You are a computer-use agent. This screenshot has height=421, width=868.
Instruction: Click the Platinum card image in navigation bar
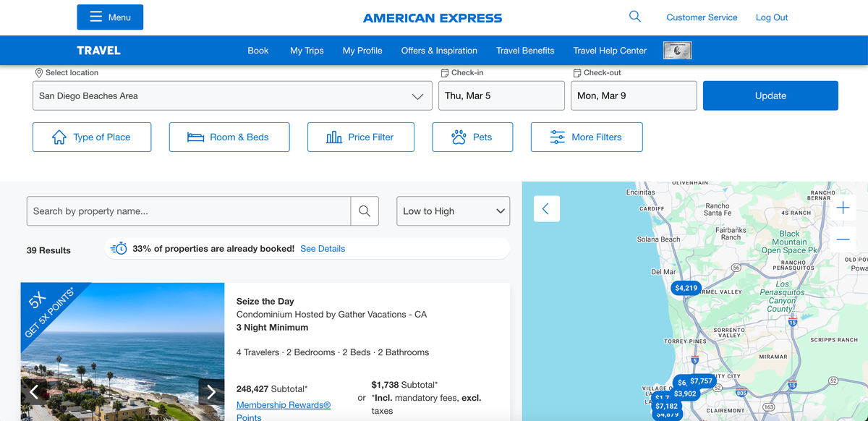pyautogui.click(x=677, y=51)
